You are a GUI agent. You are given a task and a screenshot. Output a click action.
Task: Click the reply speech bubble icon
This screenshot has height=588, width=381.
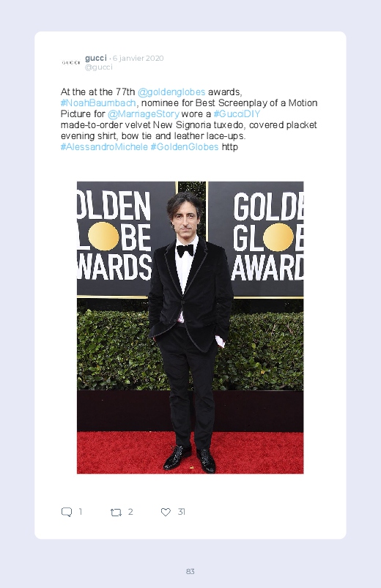pos(67,512)
